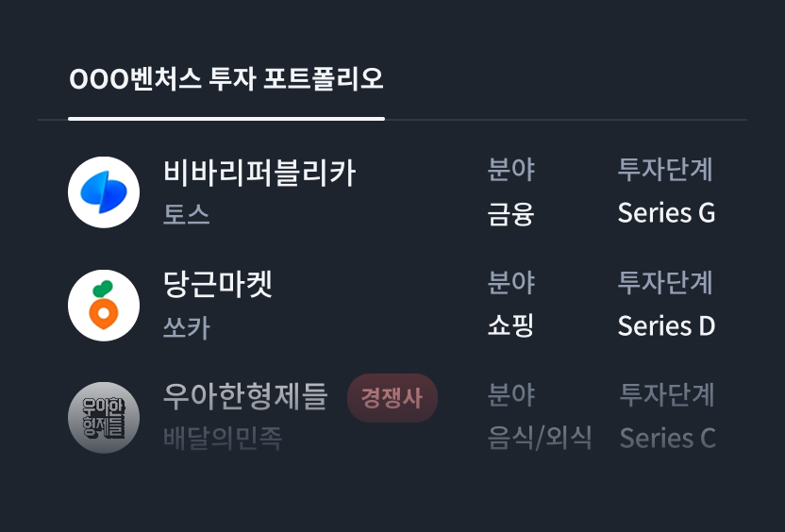Click the Series G investment stage
Image resolution: width=785 pixels, height=532 pixels.
coord(666,213)
